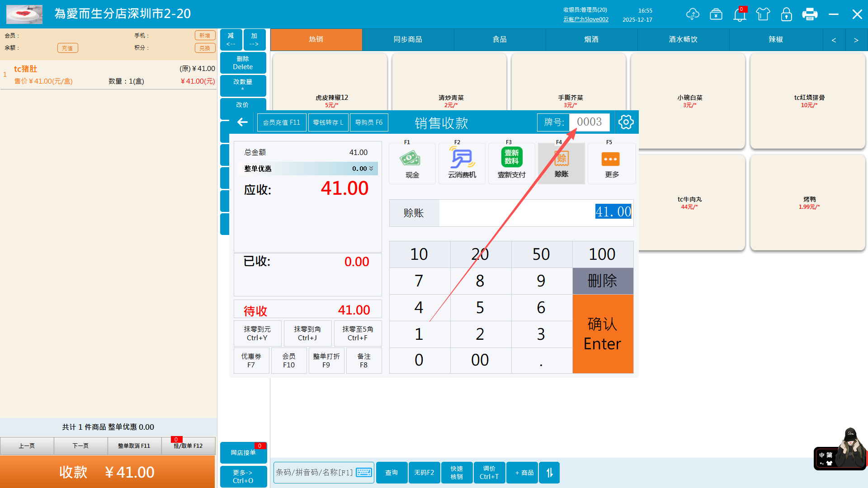Click the printer icon in title bar
Screen dimensions: 868x488
(x=809, y=14)
